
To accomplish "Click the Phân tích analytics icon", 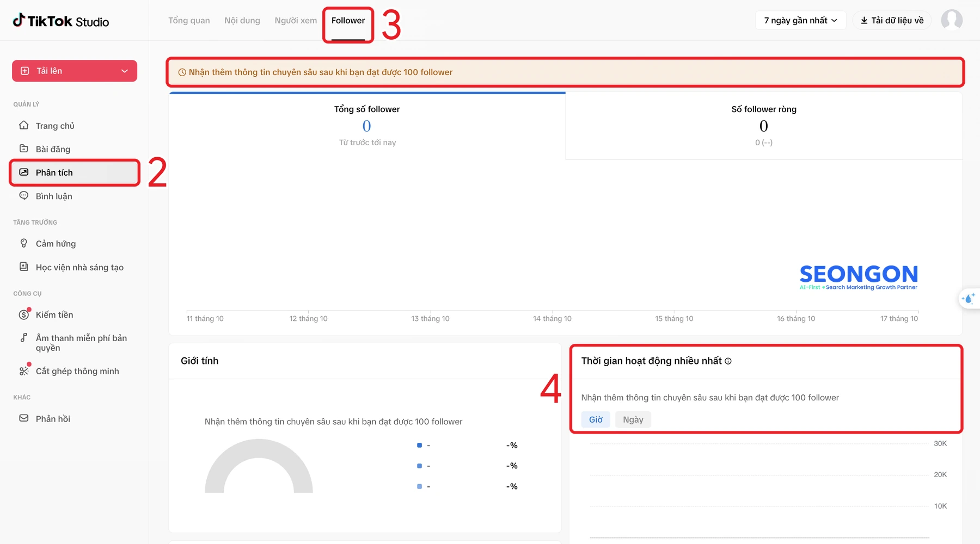I will (x=23, y=172).
